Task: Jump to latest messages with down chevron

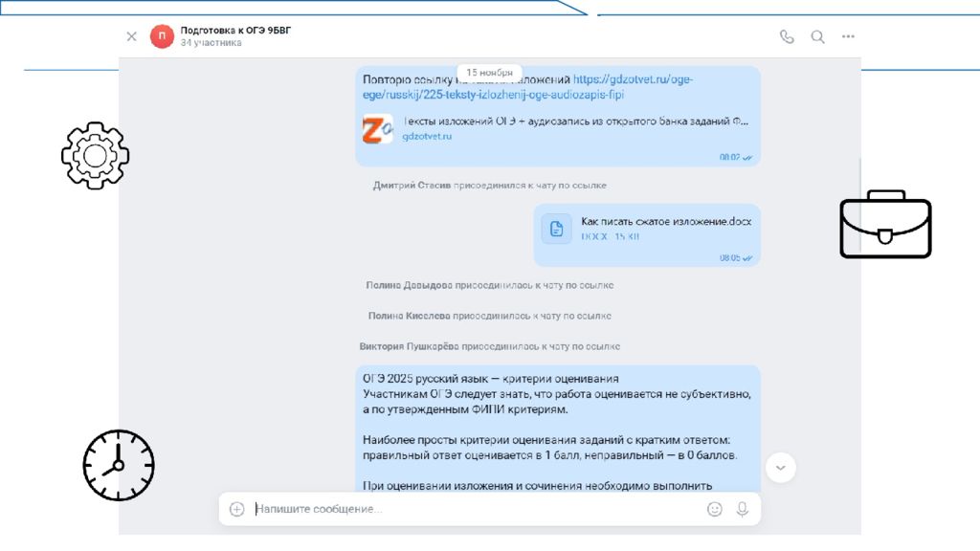Action: [x=781, y=467]
